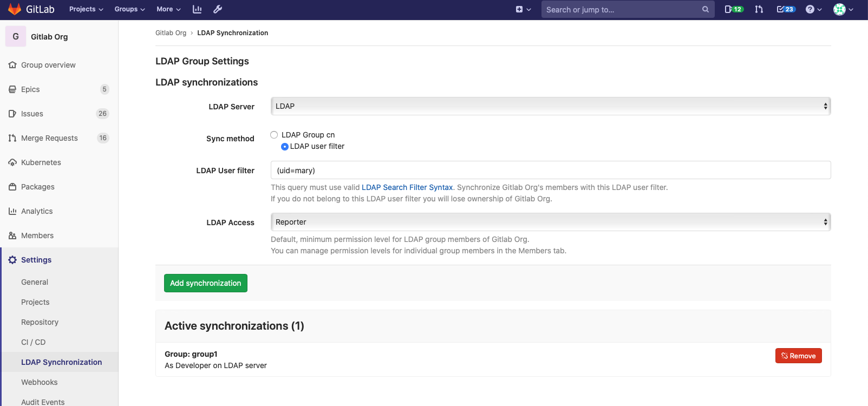868x406 pixels.
Task: Open the analytics chart icon in top bar
Action: (x=197, y=9)
